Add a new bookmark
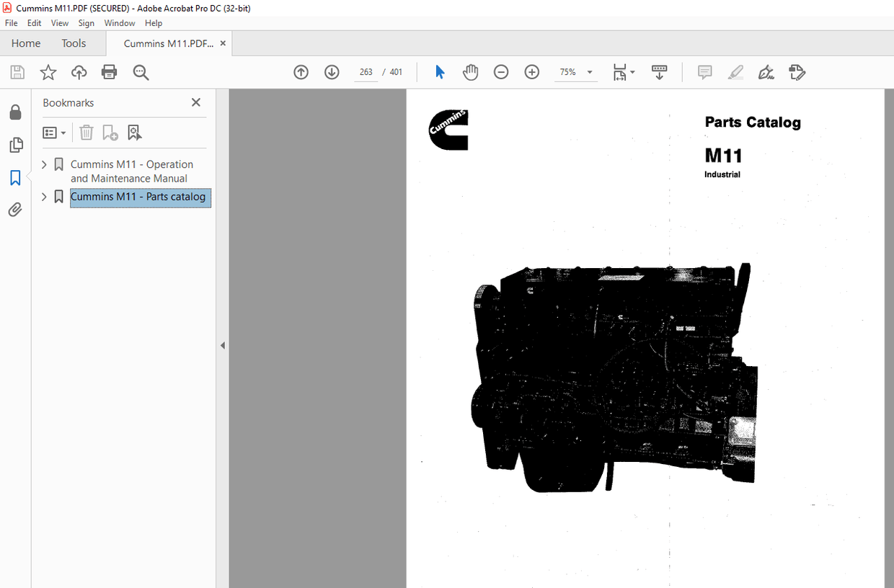 pos(110,133)
